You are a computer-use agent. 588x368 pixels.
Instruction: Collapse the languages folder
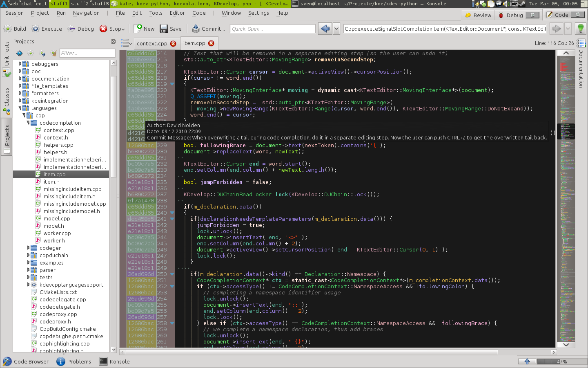click(x=20, y=108)
